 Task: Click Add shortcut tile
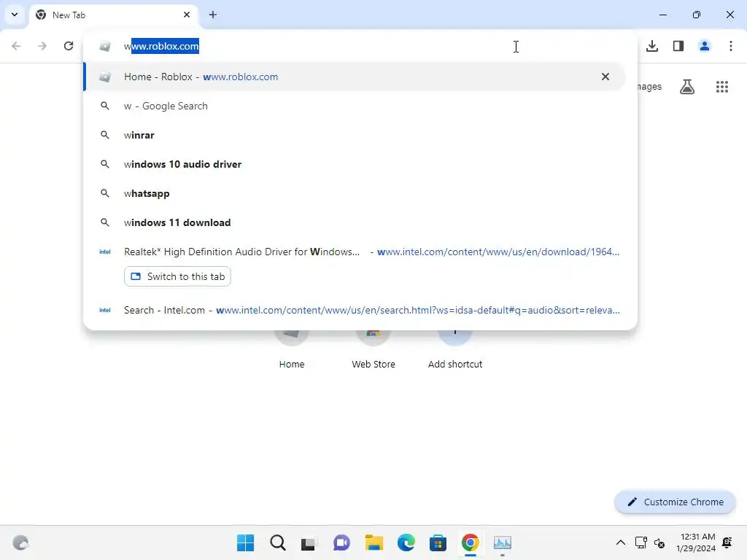[455, 349]
